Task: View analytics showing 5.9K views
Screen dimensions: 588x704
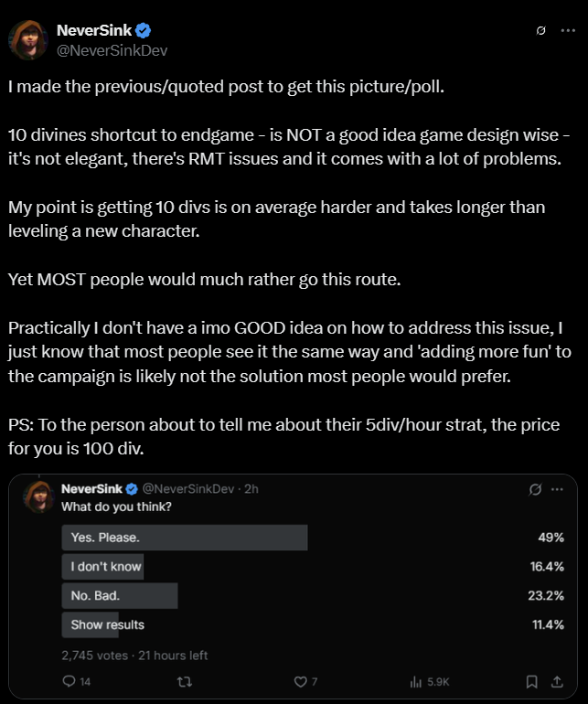Action: pos(430,682)
